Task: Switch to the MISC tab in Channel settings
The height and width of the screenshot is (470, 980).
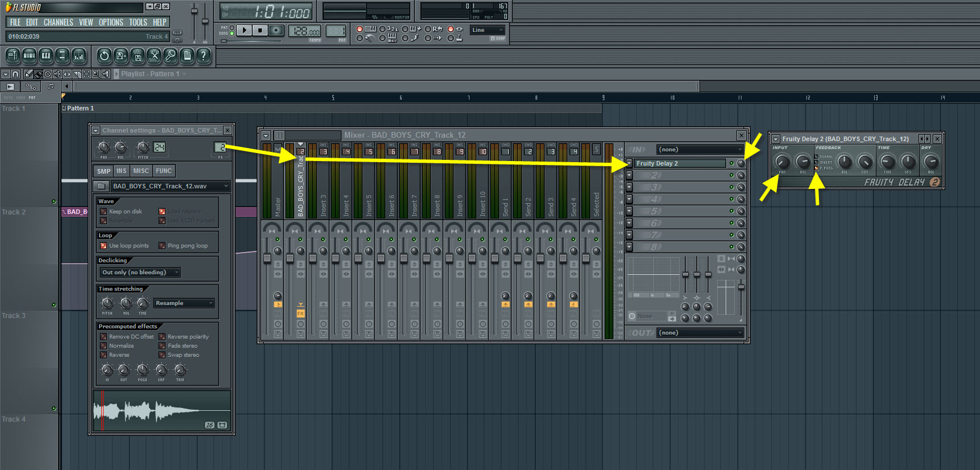Action: coord(141,171)
